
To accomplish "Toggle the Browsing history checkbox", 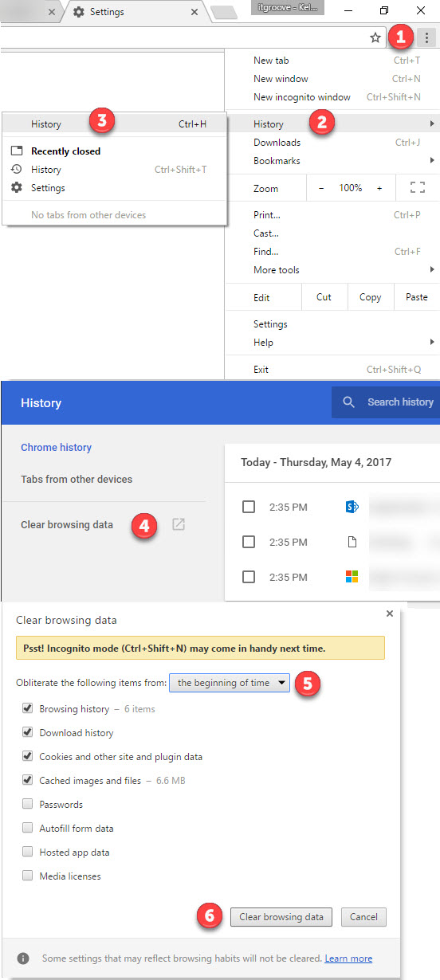I will 28,709.
